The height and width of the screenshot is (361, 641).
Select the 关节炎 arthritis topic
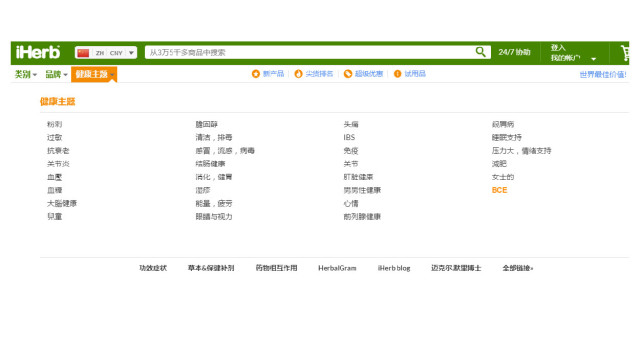(x=58, y=164)
